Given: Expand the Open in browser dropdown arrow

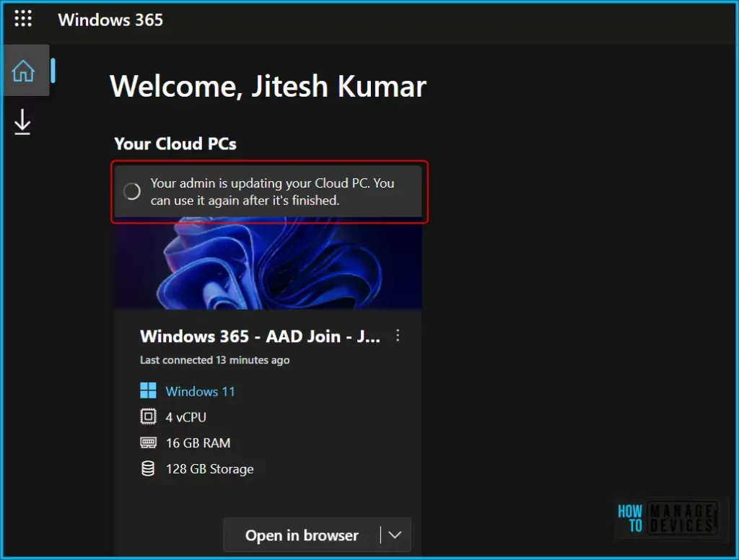Looking at the screenshot, I should (x=395, y=535).
